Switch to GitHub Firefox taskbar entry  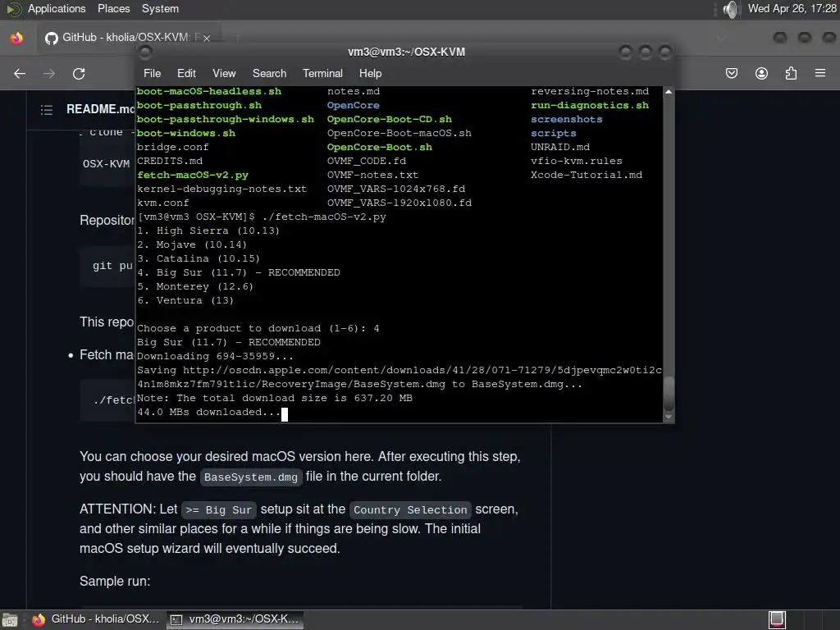pyautogui.click(x=96, y=619)
